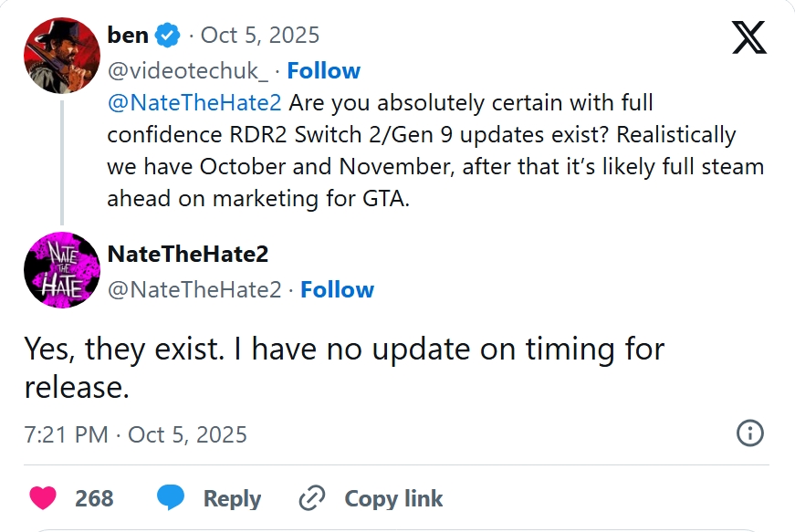Open ben's display name link
Viewport: 795px width, 532px height.
(128, 36)
